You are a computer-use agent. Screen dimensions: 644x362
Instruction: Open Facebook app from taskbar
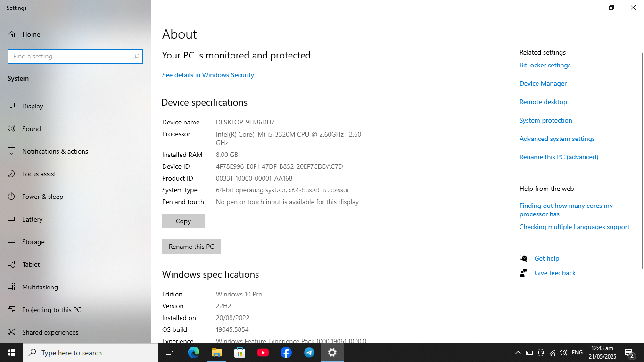pos(286,353)
